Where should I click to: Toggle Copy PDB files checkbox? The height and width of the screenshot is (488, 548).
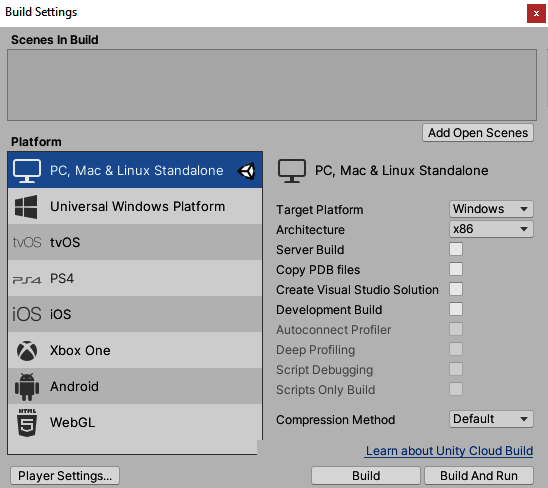(456, 269)
